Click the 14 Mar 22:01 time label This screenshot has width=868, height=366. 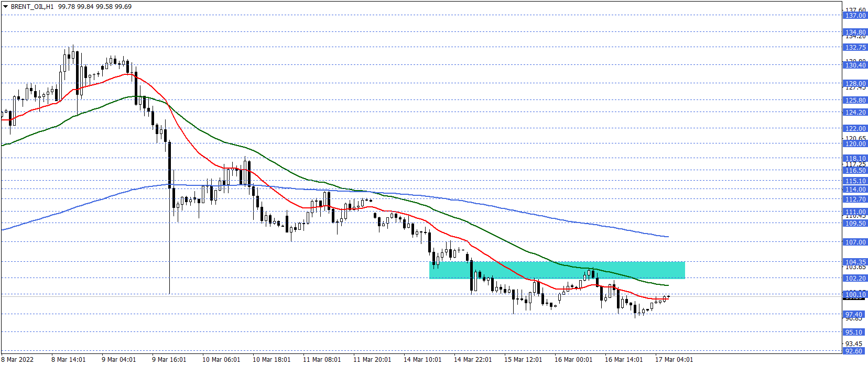(473, 360)
